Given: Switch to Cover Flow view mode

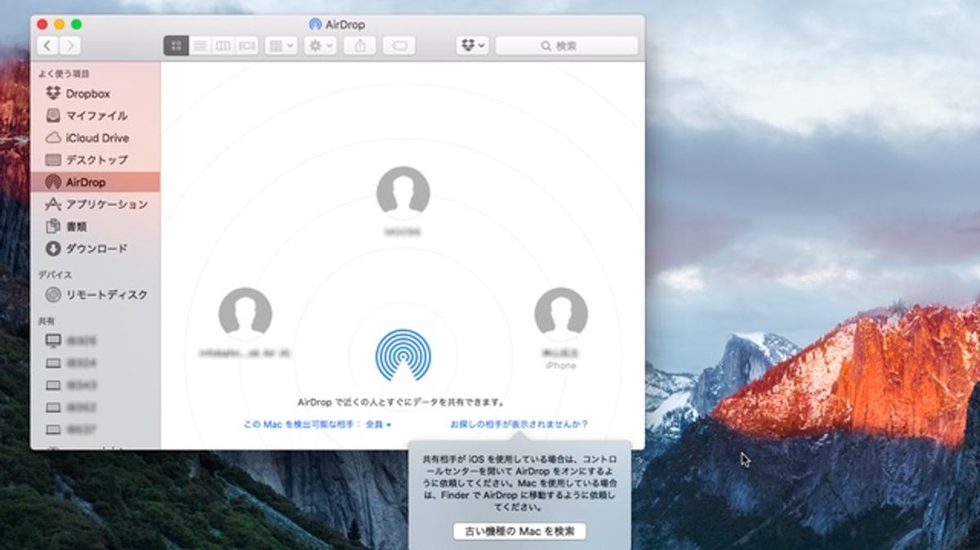Looking at the screenshot, I should (x=247, y=46).
